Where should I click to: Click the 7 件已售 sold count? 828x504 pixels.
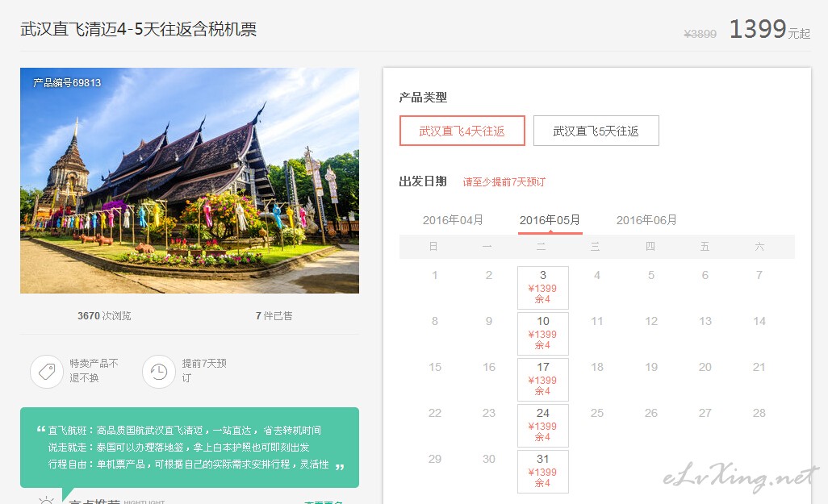pos(274,315)
